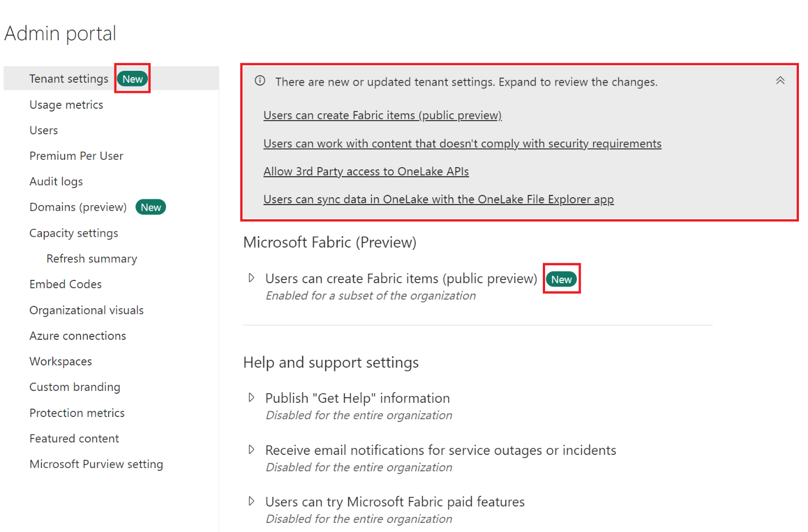Open Workspaces admin page
Image resolution: width=808 pixels, height=532 pixels.
[x=61, y=361]
